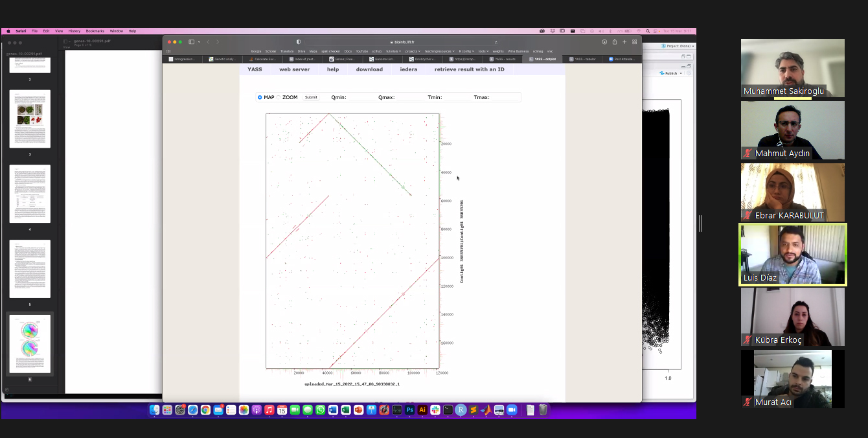
Task: Expand the tutorials bookmarks folder
Action: (394, 51)
